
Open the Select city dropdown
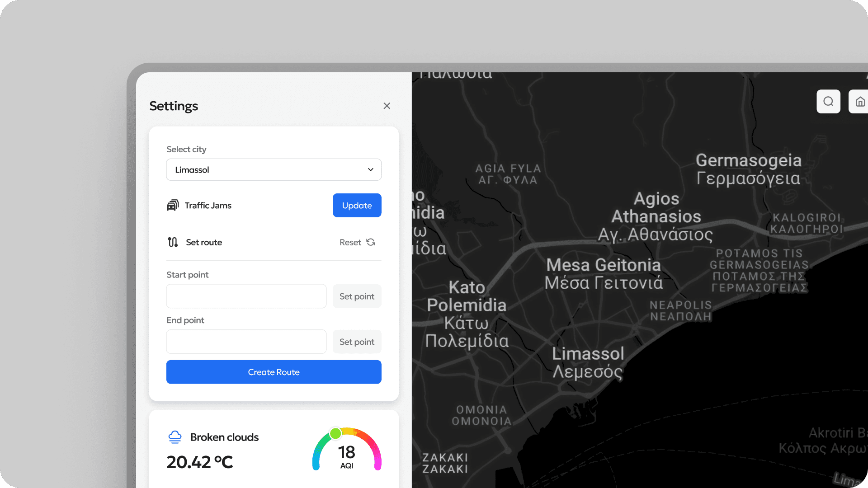coord(274,170)
